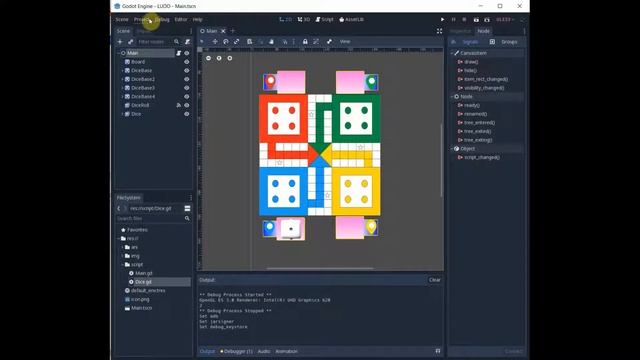Expand the img folder in FileSystem
640x360 pixels.
point(122,256)
